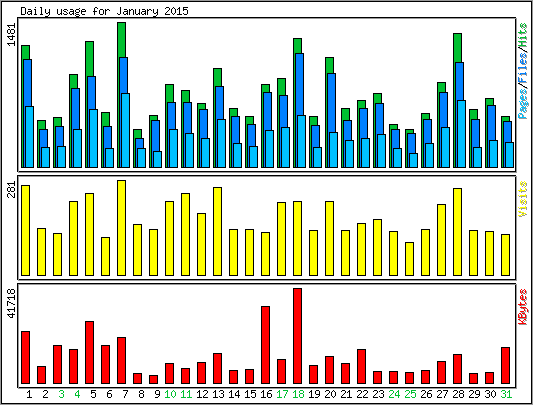Select the blue Files bar for day 18

(x=299, y=84)
